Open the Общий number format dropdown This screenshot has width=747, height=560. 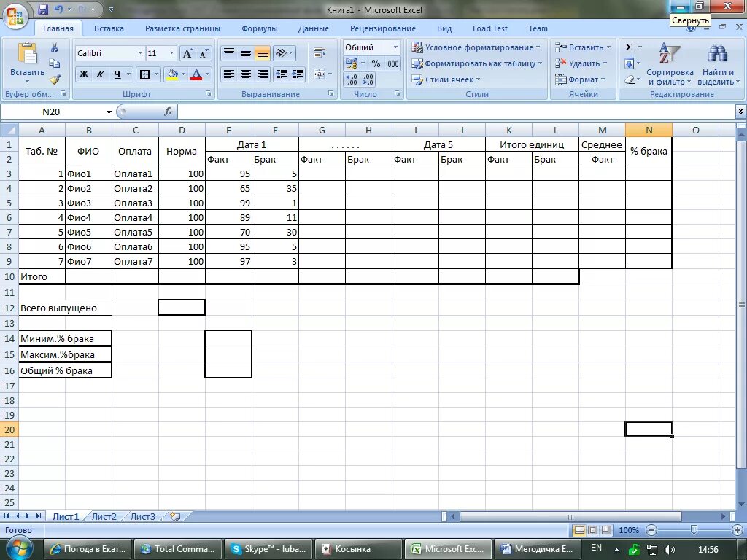tap(395, 47)
